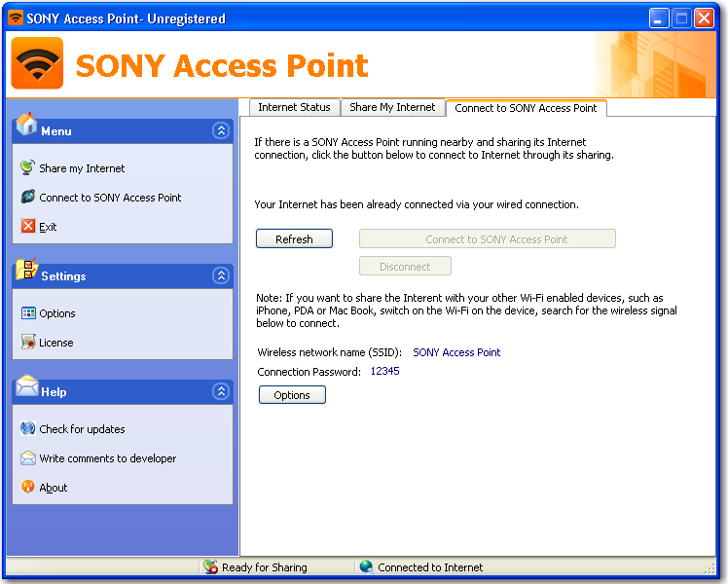Image resolution: width=728 pixels, height=584 pixels.
Task: Click the envelope icon on Help header
Action: (27, 385)
